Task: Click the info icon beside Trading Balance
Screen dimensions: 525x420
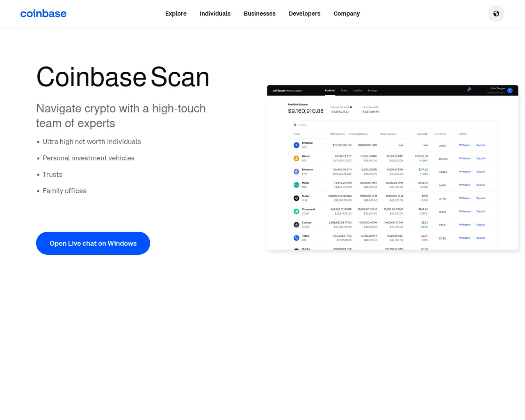Action: coord(351,107)
